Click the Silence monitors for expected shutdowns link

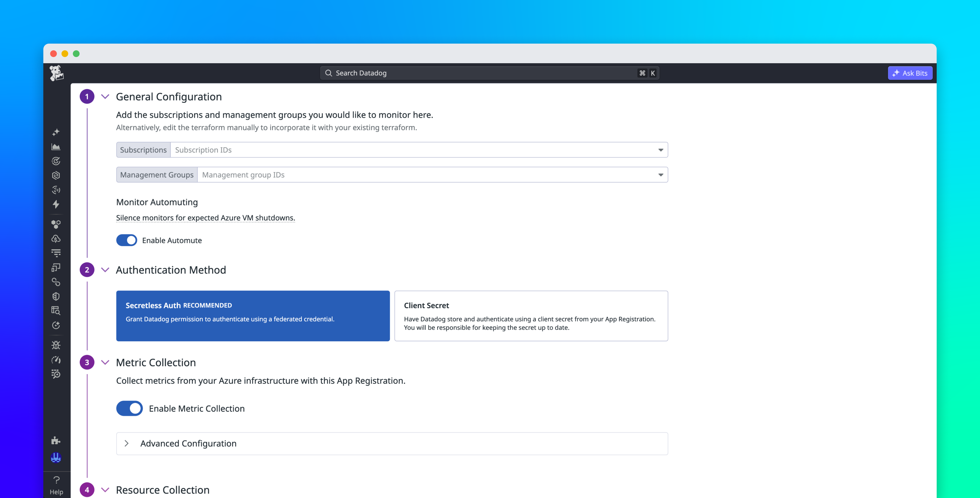pyautogui.click(x=206, y=218)
